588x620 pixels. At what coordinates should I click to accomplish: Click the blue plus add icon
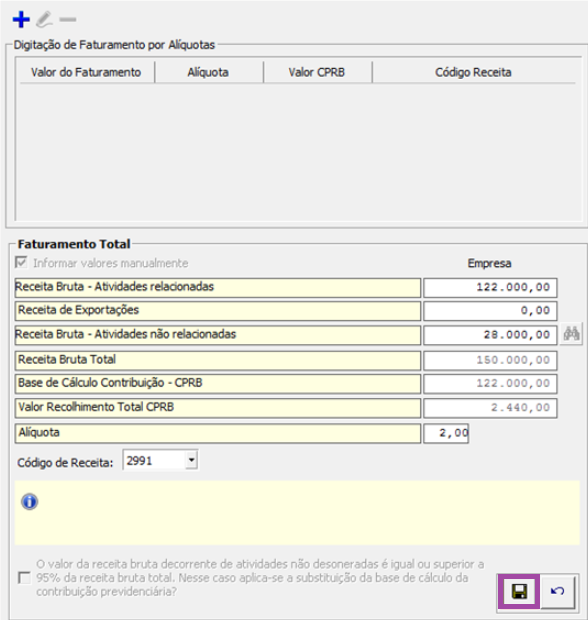[21, 19]
